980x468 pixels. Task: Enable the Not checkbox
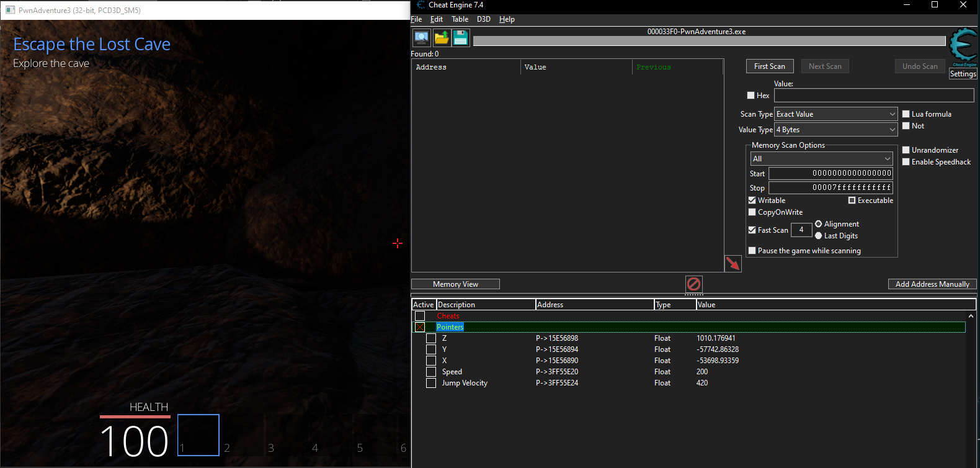coord(906,126)
